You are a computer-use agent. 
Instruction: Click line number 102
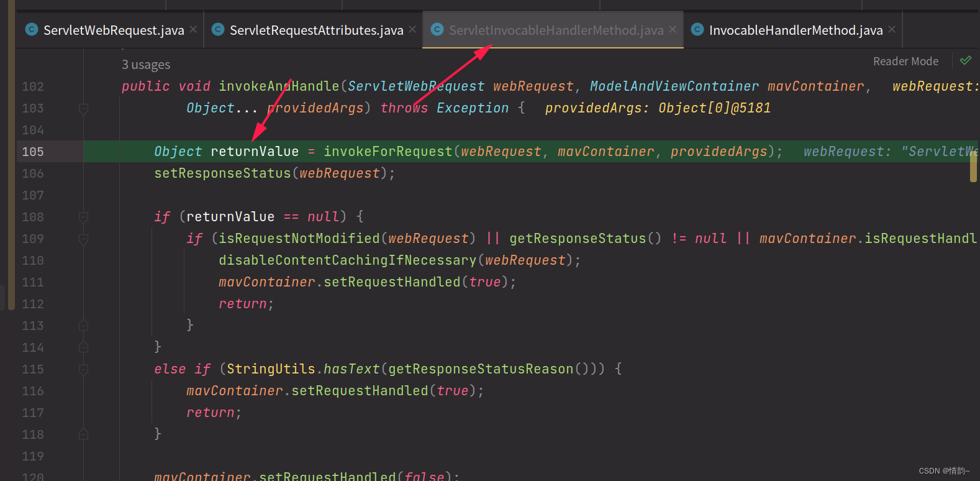point(33,86)
